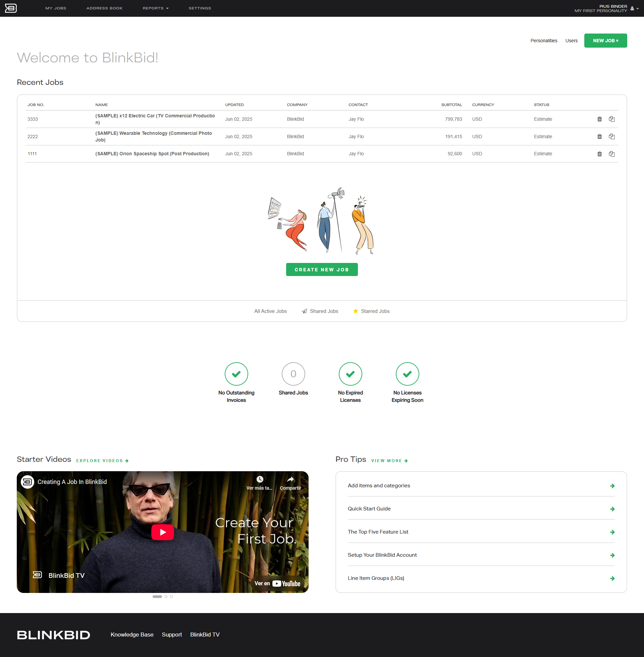Viewport: 644px width, 657px height.
Task: Duplicate job 2222 using the copy icon
Action: point(611,136)
